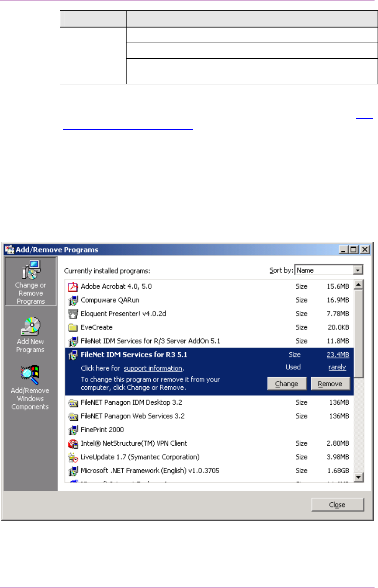Select LiveUpdate 1.7 (Symantec Corporation) entry
This screenshot has height=588, width=378.
coord(209,457)
